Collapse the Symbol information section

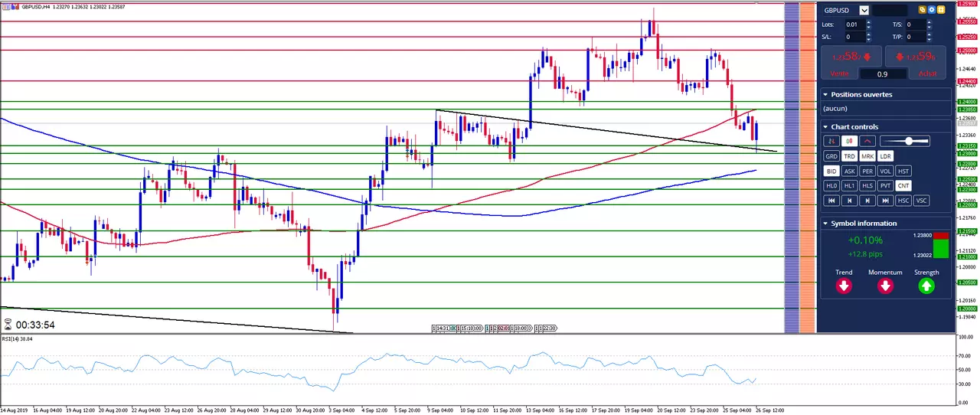[825, 224]
